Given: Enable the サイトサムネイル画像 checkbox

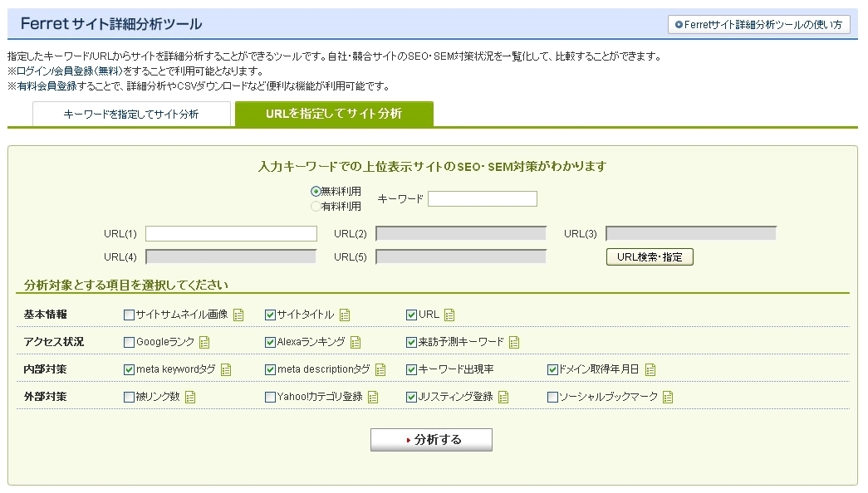Looking at the screenshot, I should (129, 315).
